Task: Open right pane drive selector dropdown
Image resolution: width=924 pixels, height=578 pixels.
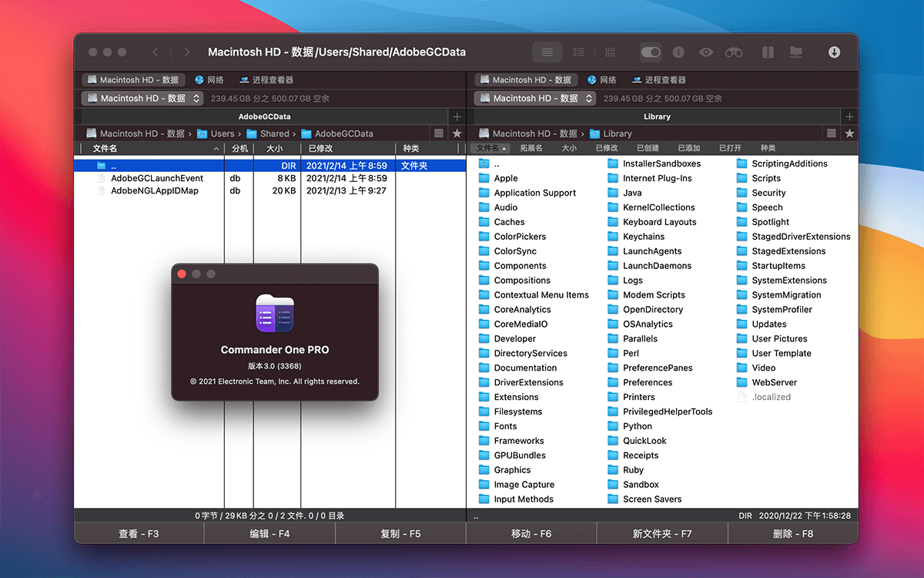Action: (535, 99)
